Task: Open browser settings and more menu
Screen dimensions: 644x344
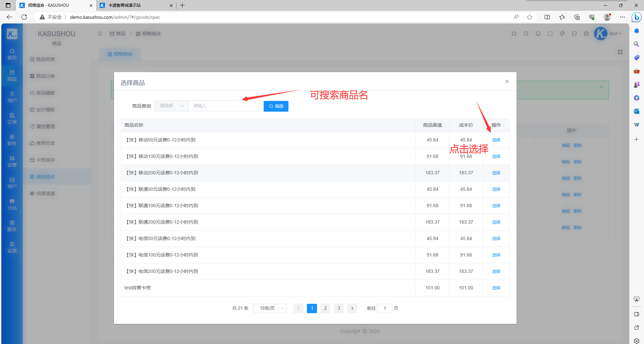Action: pyautogui.click(x=623, y=17)
